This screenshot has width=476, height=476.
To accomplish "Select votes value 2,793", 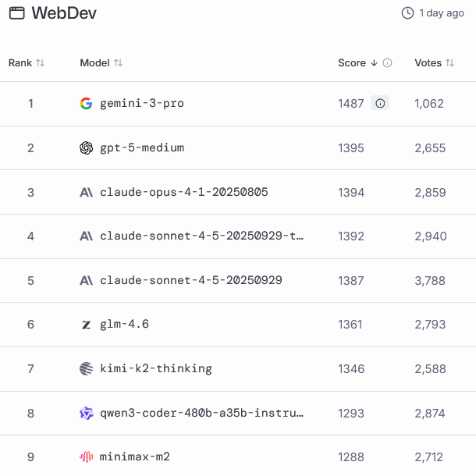I will point(430,325).
